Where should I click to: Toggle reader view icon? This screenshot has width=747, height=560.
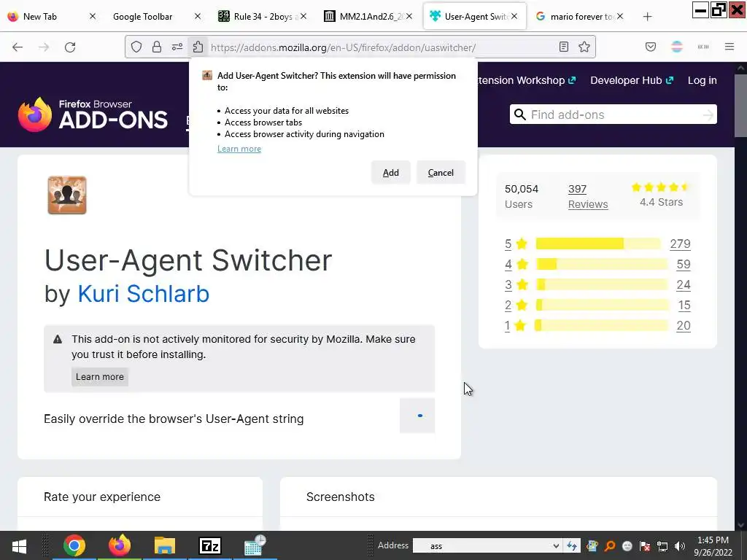564,47
